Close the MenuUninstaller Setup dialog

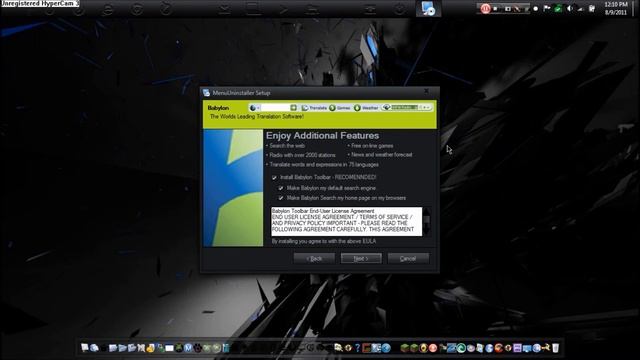click(x=427, y=92)
